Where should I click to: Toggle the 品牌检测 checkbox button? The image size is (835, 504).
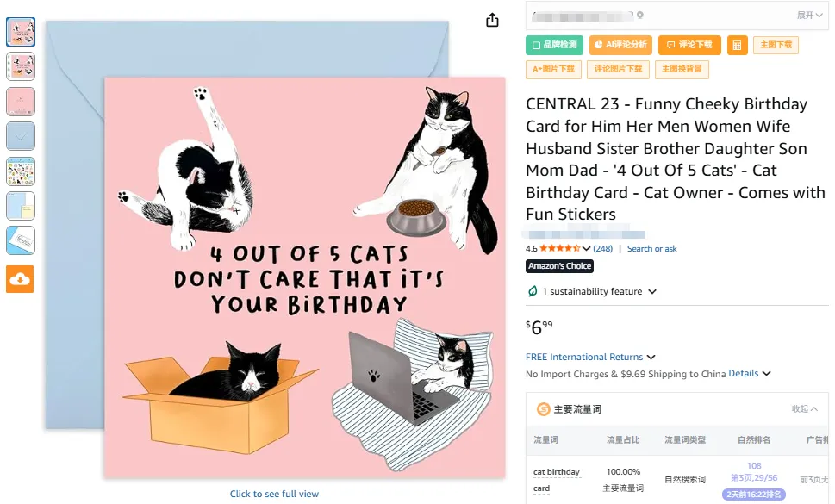click(554, 45)
